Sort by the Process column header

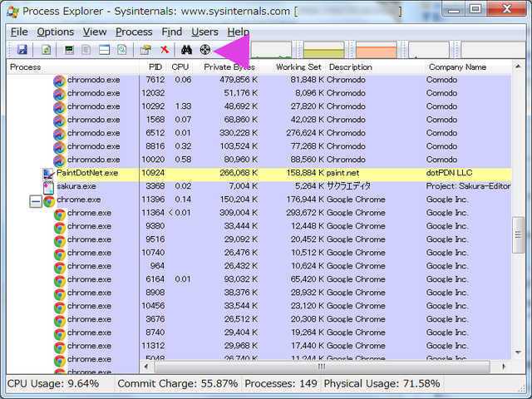coord(73,67)
